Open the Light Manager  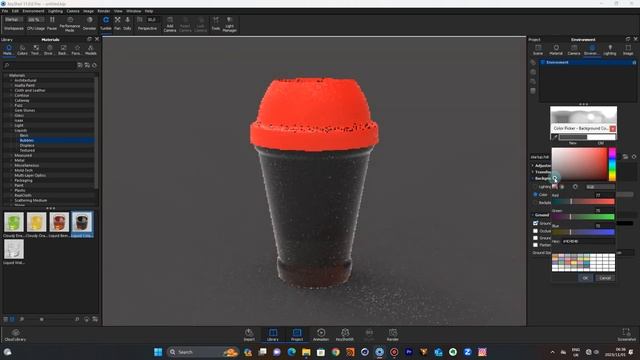(x=229, y=24)
